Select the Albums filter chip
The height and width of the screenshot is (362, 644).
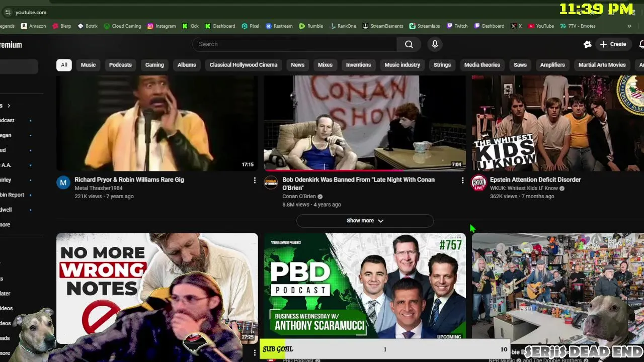click(187, 65)
